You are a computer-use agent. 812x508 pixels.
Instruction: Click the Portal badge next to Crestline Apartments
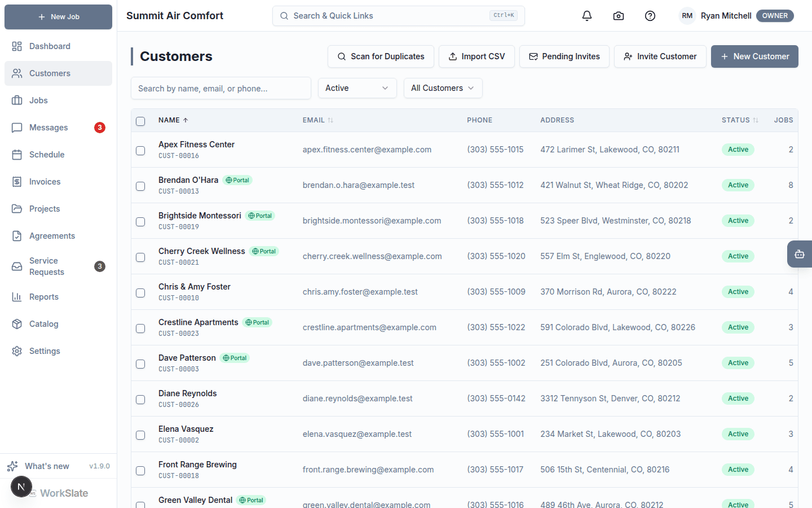tap(257, 322)
